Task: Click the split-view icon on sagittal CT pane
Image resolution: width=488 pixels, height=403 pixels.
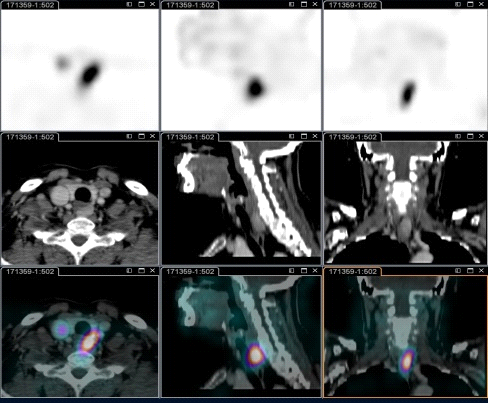Action: pos(292,136)
